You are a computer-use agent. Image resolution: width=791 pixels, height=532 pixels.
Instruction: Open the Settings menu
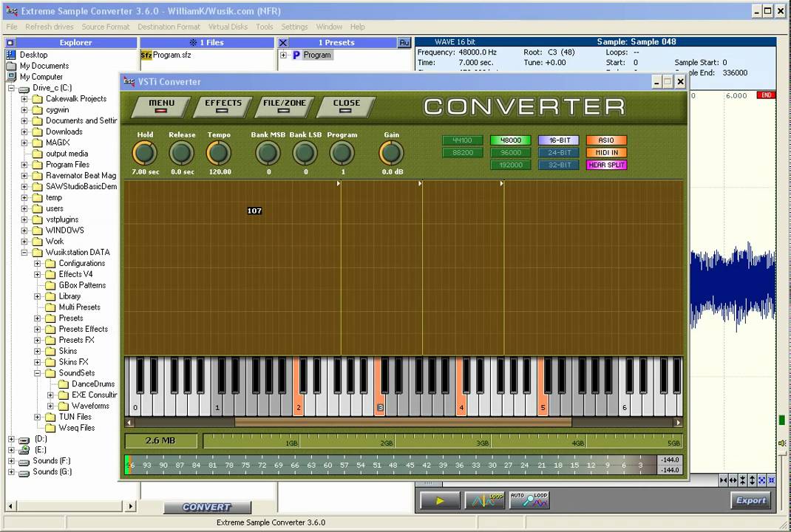click(295, 27)
